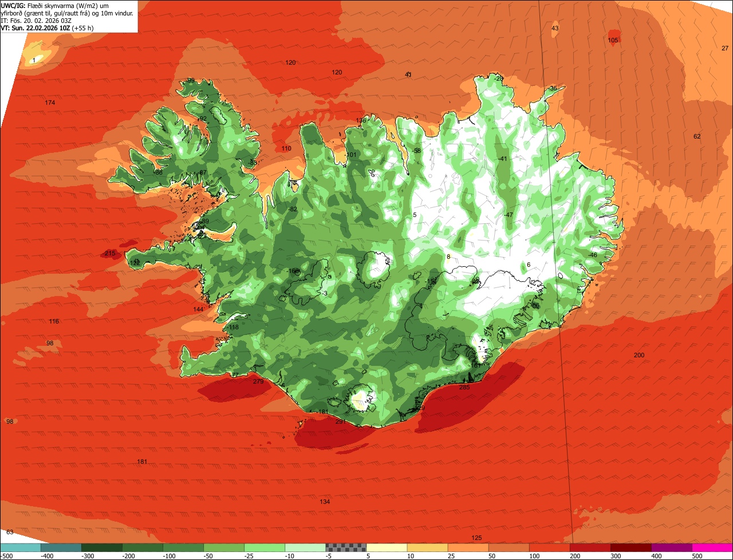Click the map value '105' on the red spot
This screenshot has height=560, width=733.
(x=613, y=40)
